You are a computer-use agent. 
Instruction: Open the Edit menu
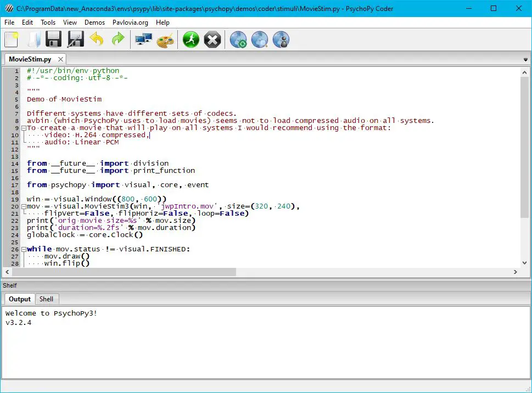27,23
